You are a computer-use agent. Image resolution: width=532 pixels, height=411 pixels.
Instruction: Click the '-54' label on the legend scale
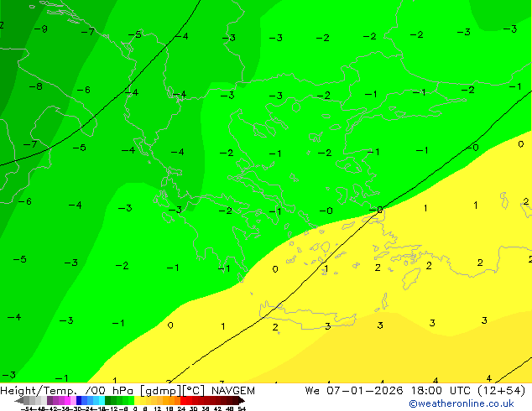pos(27,409)
